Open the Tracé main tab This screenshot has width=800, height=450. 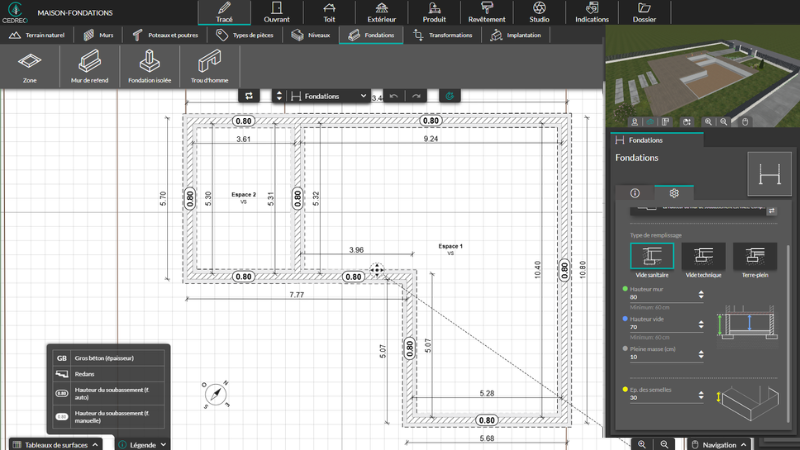pyautogui.click(x=224, y=12)
